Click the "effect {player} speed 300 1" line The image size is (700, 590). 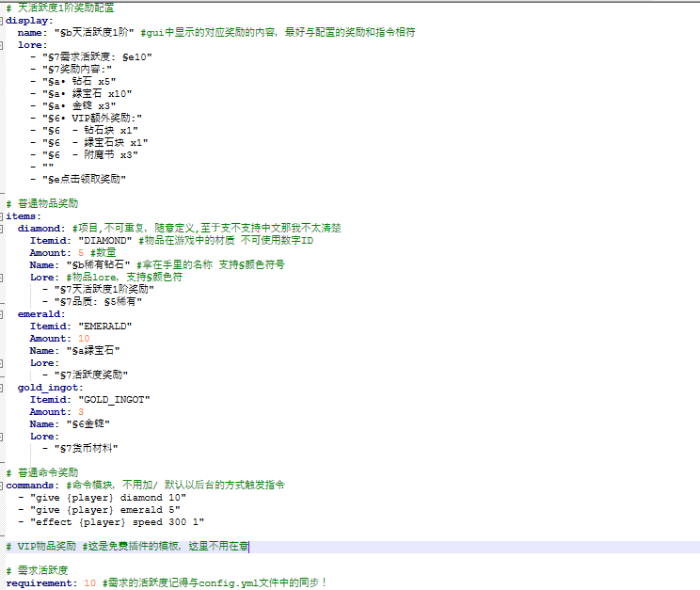pyautogui.click(x=117, y=521)
